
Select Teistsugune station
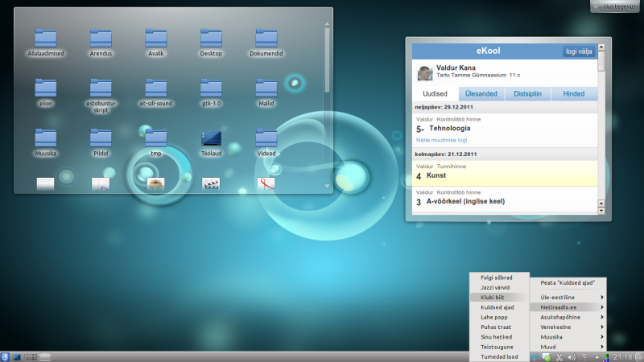point(499,347)
